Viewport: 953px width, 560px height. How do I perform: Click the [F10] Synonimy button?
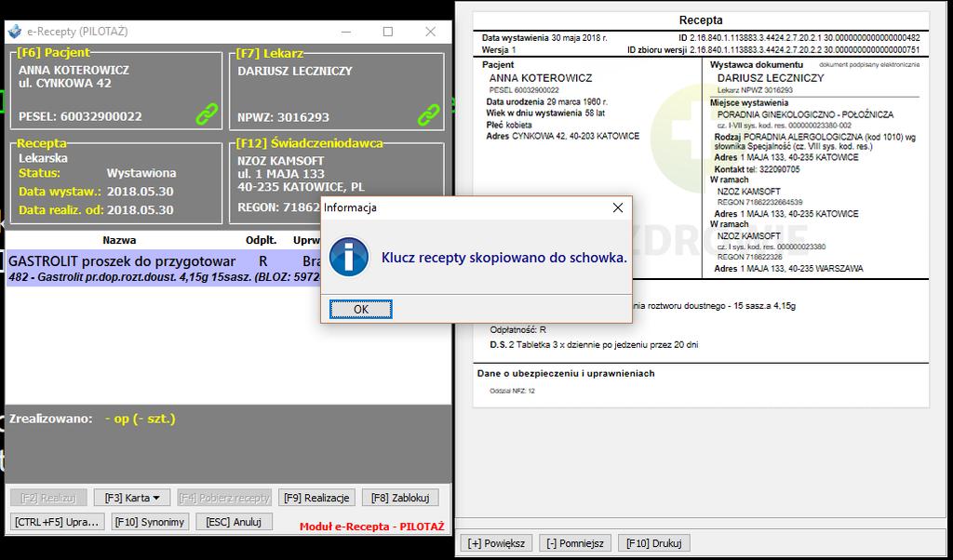(x=150, y=522)
